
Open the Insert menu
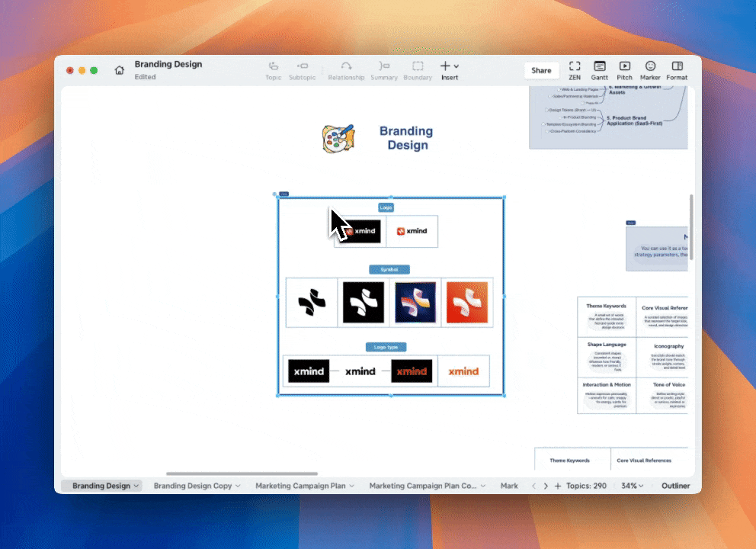click(450, 70)
